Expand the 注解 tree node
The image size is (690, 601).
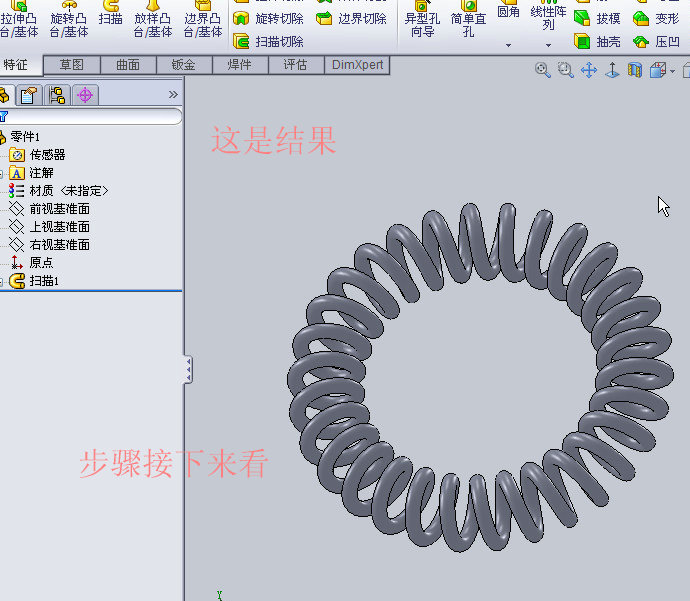tap(1, 174)
